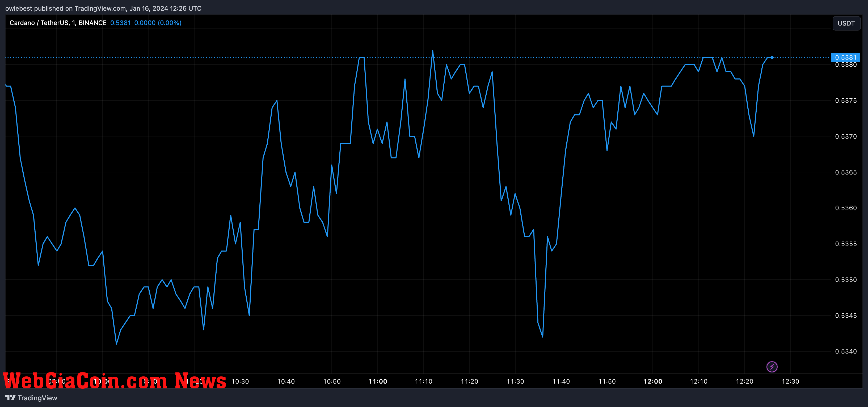Click the 0.5355 price axis label
Viewport: 868px width, 407px height.
(846, 244)
